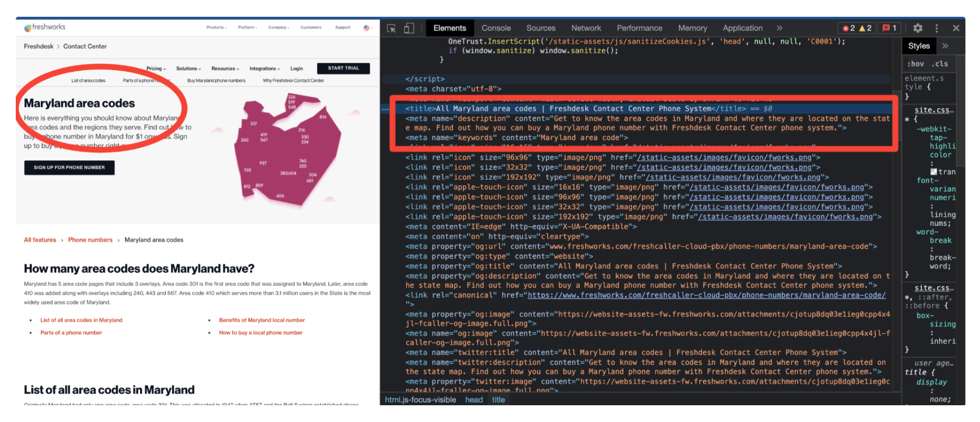Viewport: 980px width, 422px height.
Task: Open DevTools settings gear
Action: pyautogui.click(x=918, y=28)
